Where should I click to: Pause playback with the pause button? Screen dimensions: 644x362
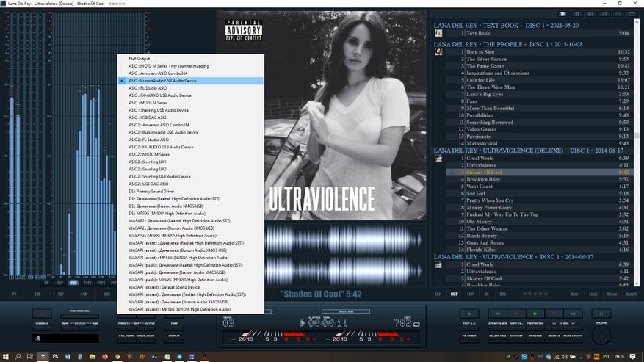[x=516, y=314]
